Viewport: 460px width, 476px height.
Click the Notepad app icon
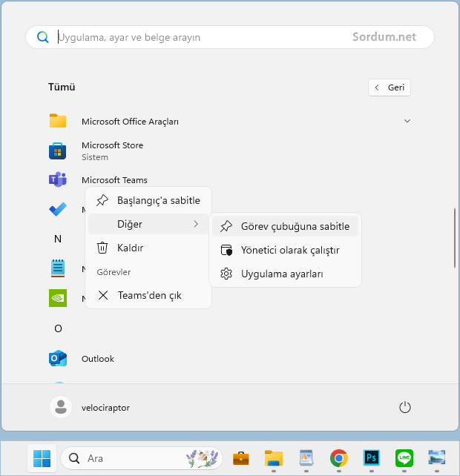pyautogui.click(x=58, y=268)
